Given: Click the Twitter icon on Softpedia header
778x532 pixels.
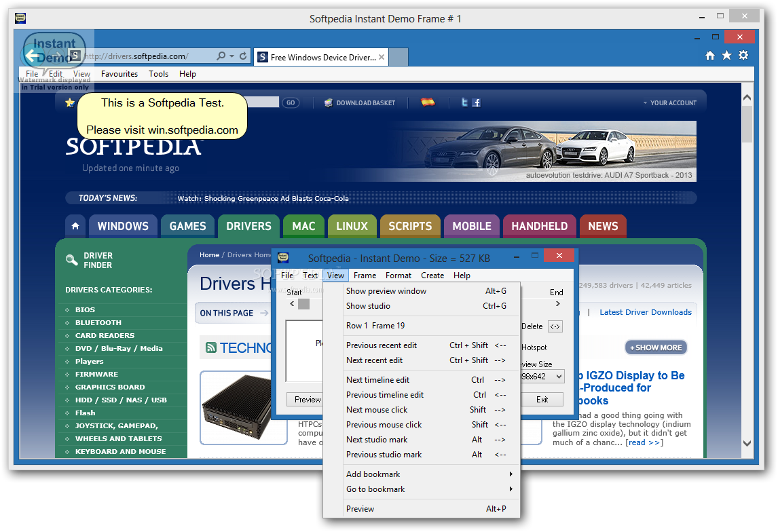Looking at the screenshot, I should (464, 102).
